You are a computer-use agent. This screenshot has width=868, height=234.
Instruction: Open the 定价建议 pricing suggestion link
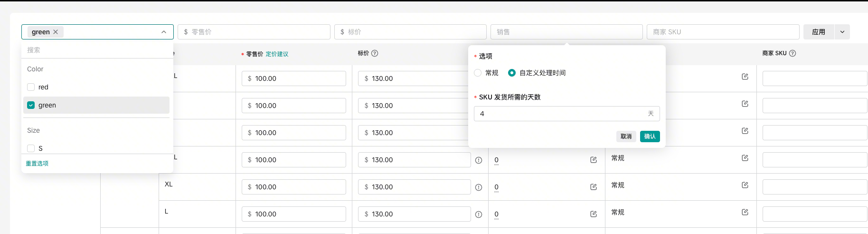point(277,54)
